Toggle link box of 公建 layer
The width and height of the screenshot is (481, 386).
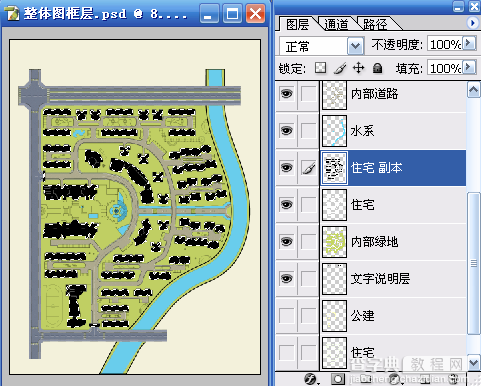(x=309, y=315)
